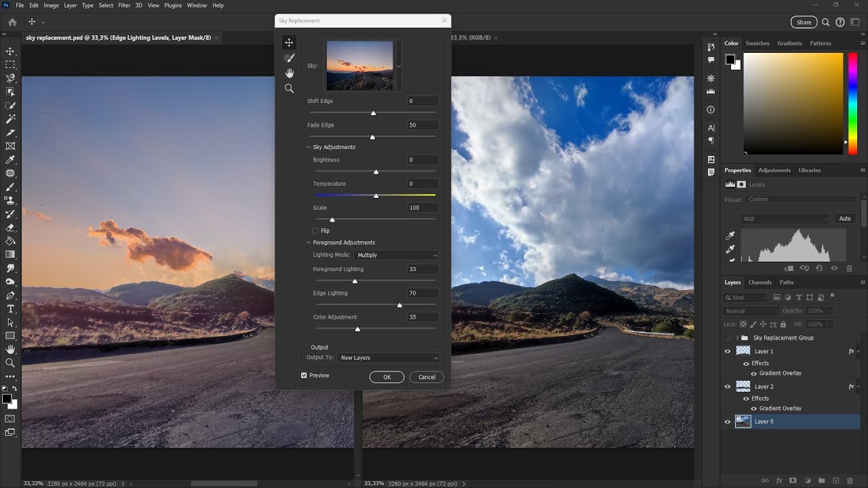The height and width of the screenshot is (488, 868).
Task: Click the Shift Edge value field
Action: [x=422, y=101]
